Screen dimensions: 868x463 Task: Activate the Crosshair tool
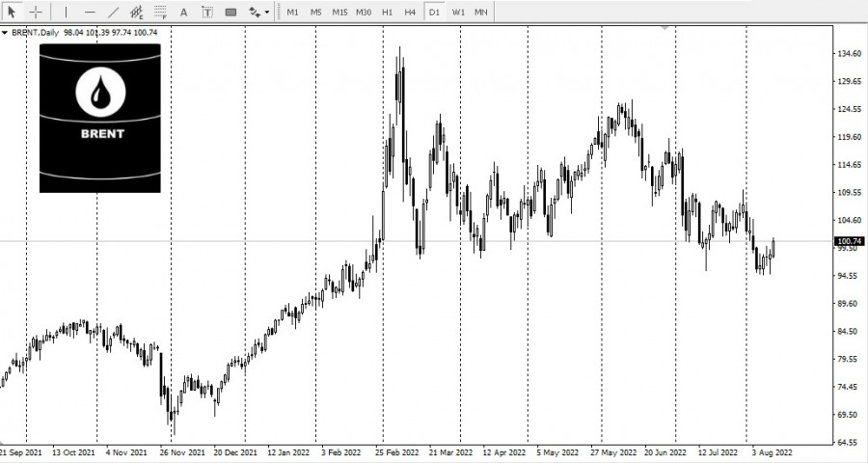click(36, 12)
